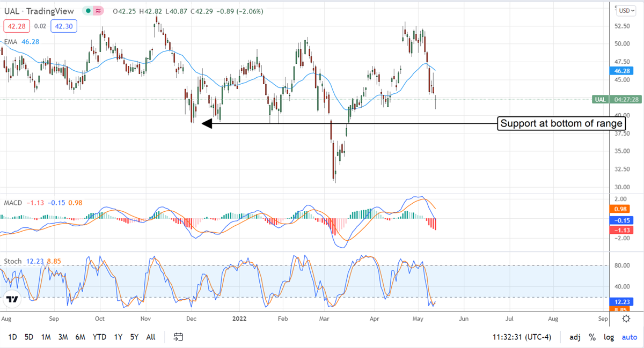The image size is (644, 348).
Task: Click the pink approximate-data indicator icon
Action: click(98, 11)
